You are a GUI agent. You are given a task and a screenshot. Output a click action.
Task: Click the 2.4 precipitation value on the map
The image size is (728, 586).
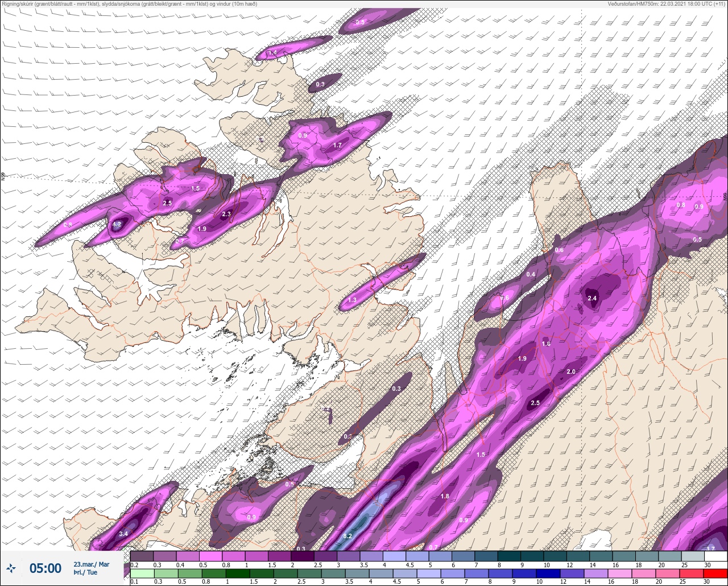[x=592, y=298]
